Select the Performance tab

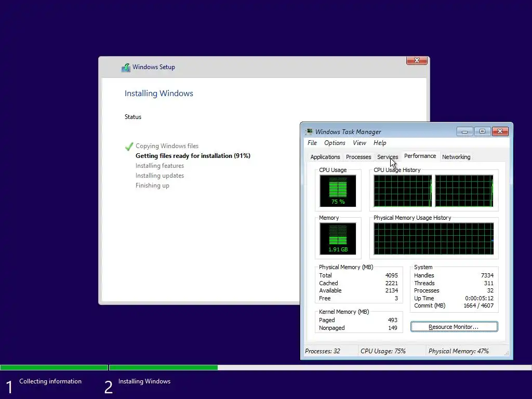tap(420, 156)
